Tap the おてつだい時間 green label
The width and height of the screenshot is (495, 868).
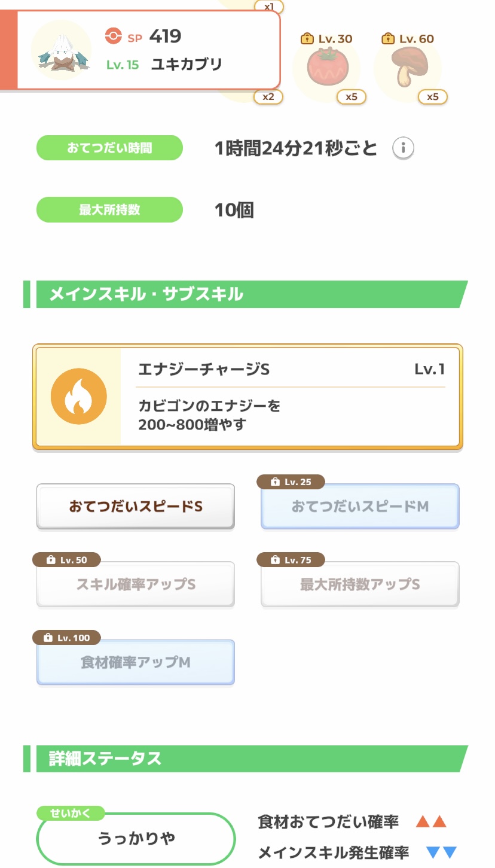[109, 148]
